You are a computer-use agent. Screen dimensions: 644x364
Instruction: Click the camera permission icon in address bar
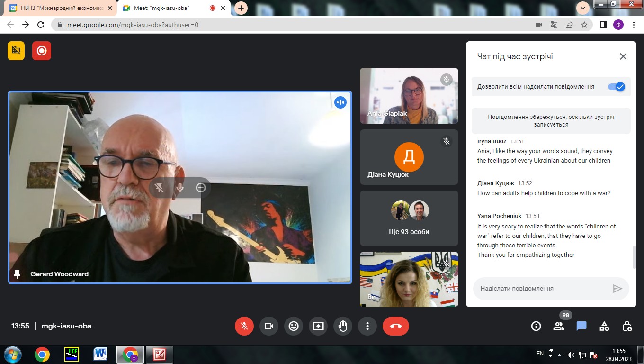click(x=538, y=25)
